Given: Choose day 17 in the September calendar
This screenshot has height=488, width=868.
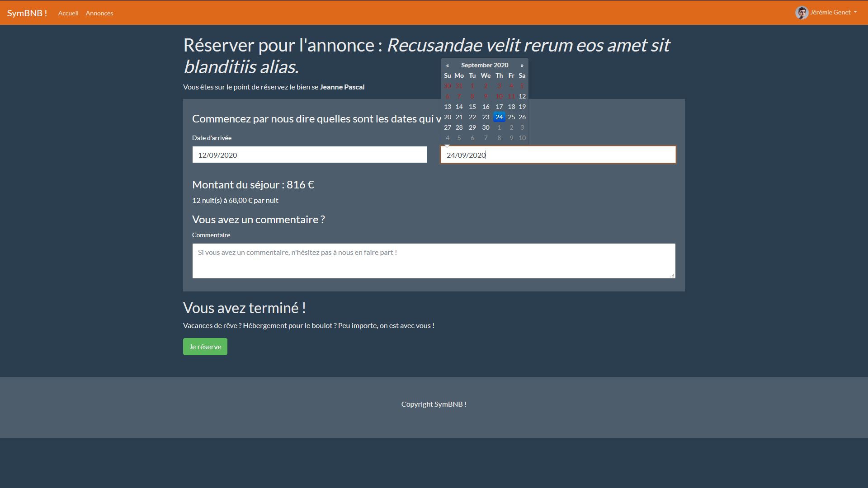Looking at the screenshot, I should (x=499, y=107).
